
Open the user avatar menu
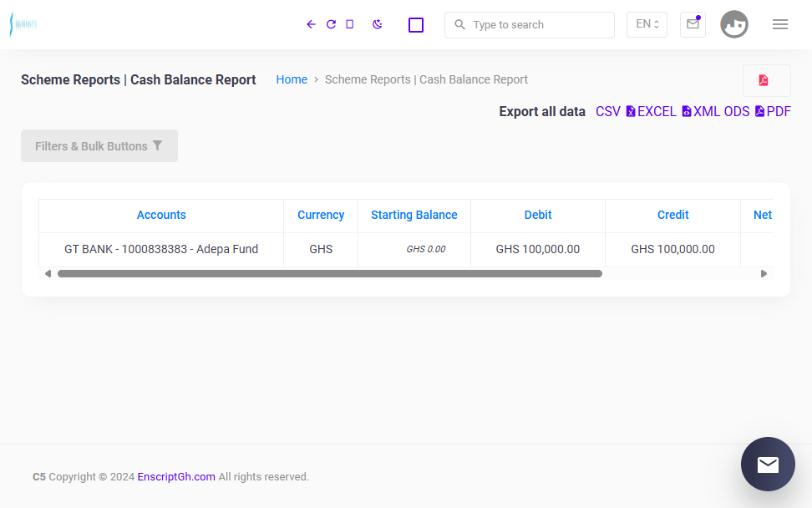(x=733, y=24)
